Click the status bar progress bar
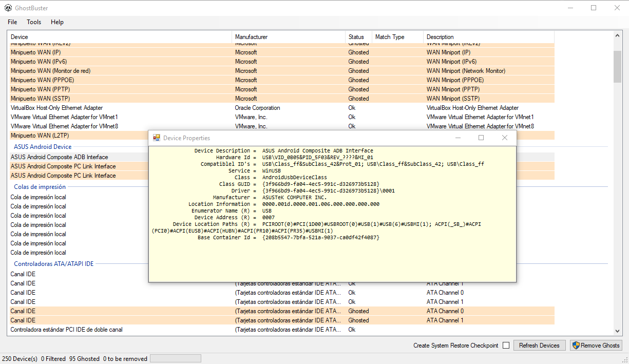Viewport: 629px width, 364px height. coord(176,358)
